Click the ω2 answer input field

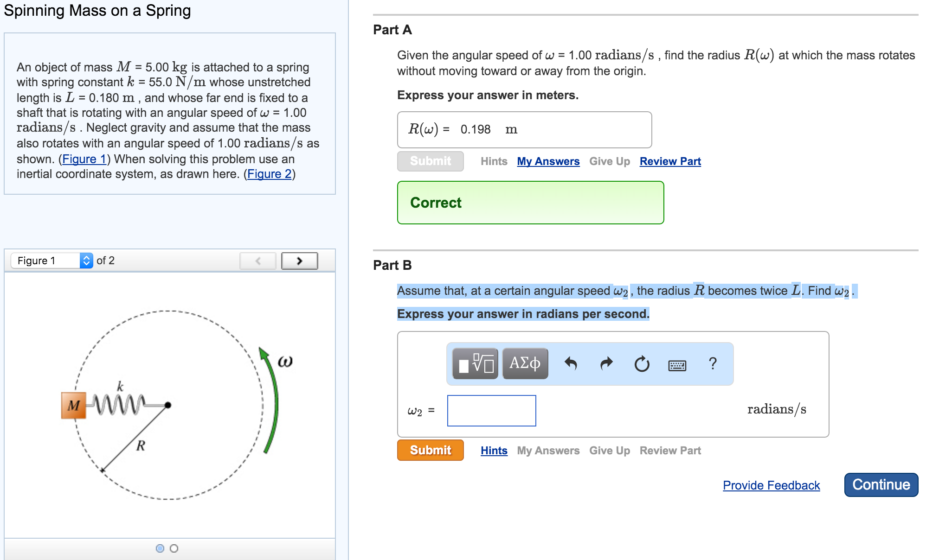(x=491, y=410)
